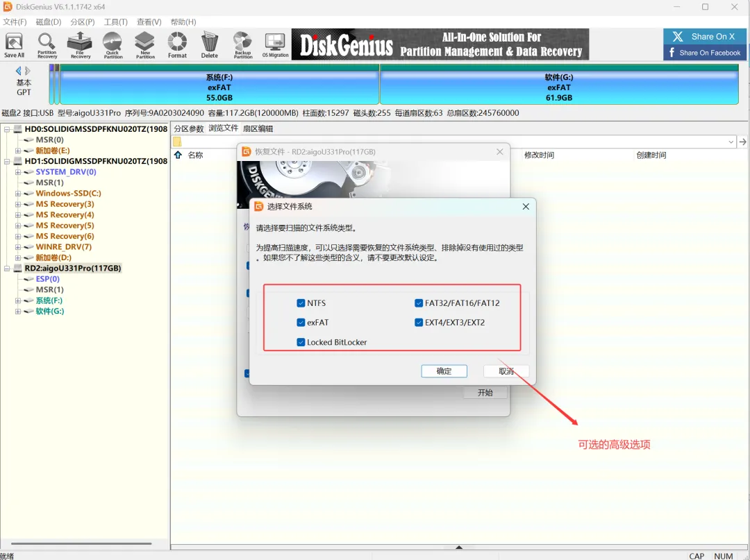Select 软件(G:) in the disk tree

tap(50, 311)
